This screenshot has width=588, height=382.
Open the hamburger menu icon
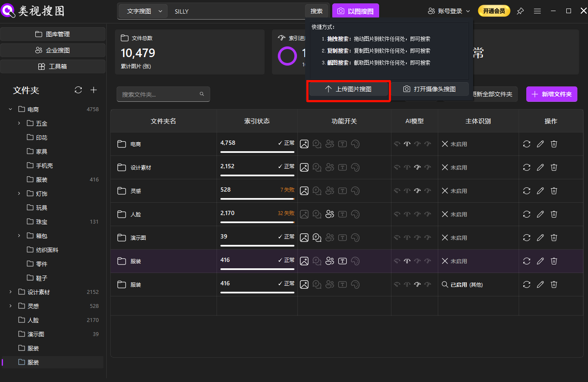pos(537,11)
